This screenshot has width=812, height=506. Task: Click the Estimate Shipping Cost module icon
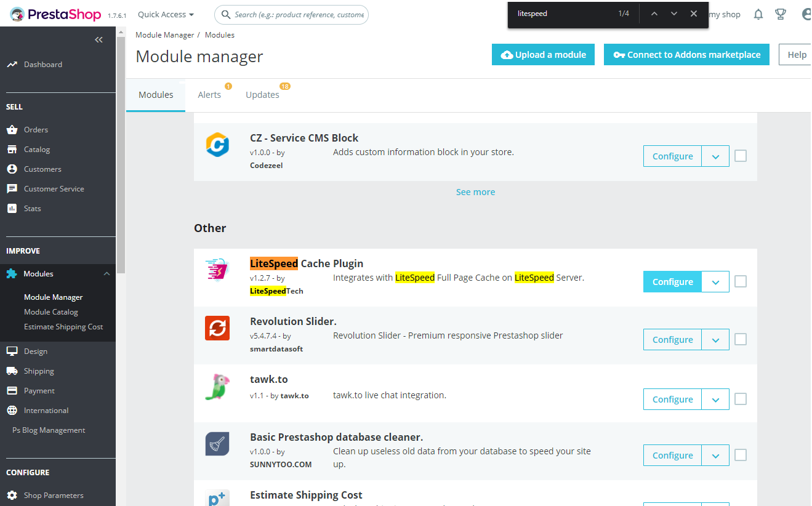[x=217, y=497]
